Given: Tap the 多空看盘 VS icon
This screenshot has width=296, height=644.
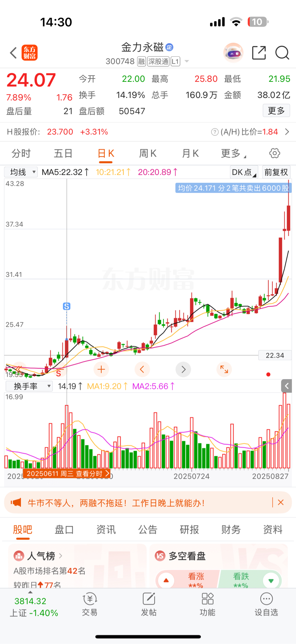Looking at the screenshot, I should tap(160, 556).
